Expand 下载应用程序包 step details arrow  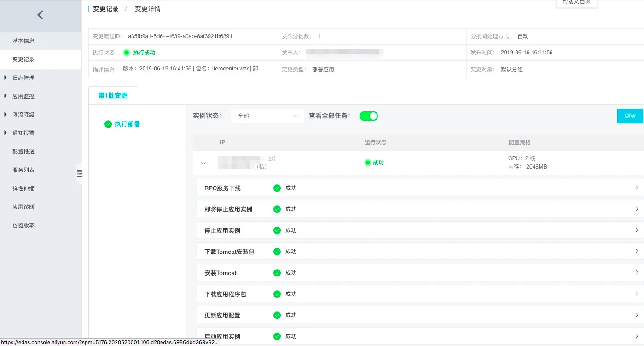(x=637, y=294)
